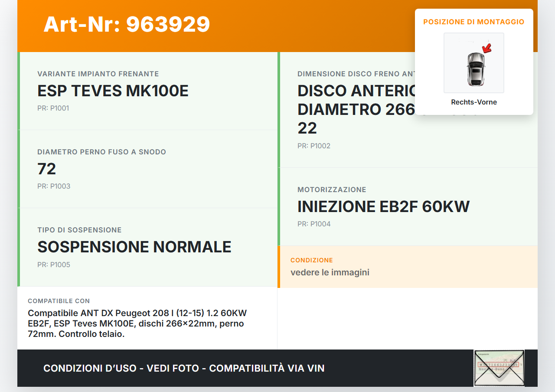
Task: Select the INIEZIONE EB2F 60KW engine option
Action: pyautogui.click(x=383, y=206)
